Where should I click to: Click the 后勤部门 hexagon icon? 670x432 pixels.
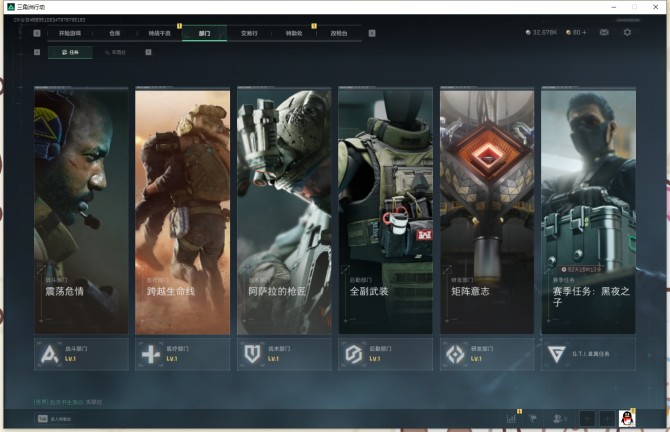[x=354, y=354]
